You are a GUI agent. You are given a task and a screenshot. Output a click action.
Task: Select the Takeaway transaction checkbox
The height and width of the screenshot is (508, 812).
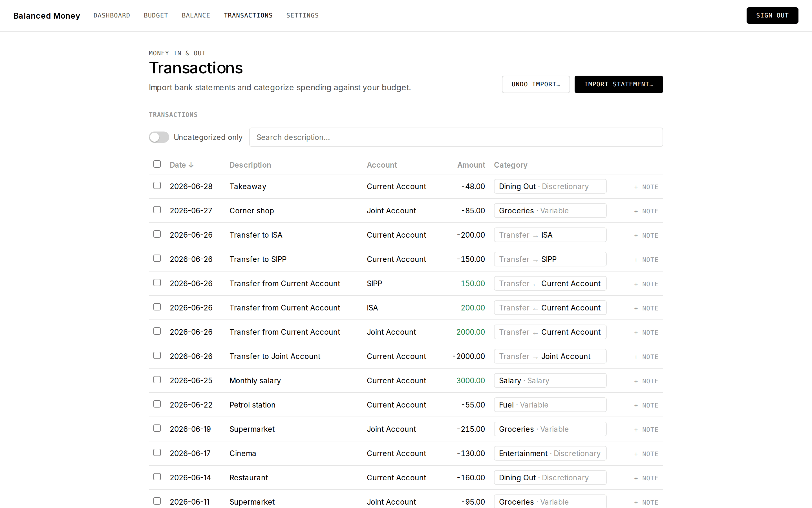point(157,185)
